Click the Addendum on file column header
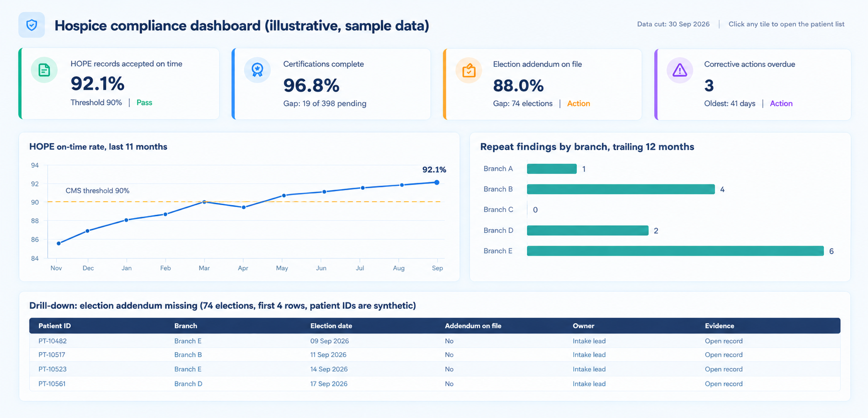868x418 pixels. pyautogui.click(x=473, y=326)
